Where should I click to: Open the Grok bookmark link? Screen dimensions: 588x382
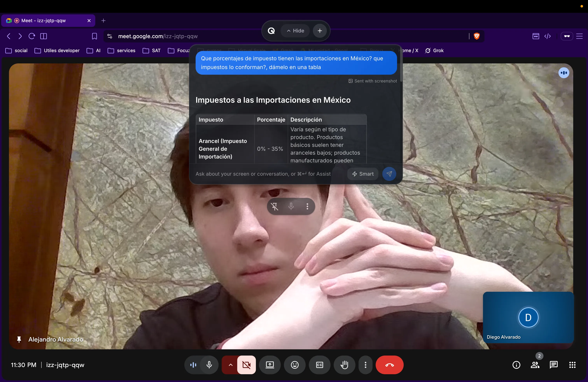(434, 50)
